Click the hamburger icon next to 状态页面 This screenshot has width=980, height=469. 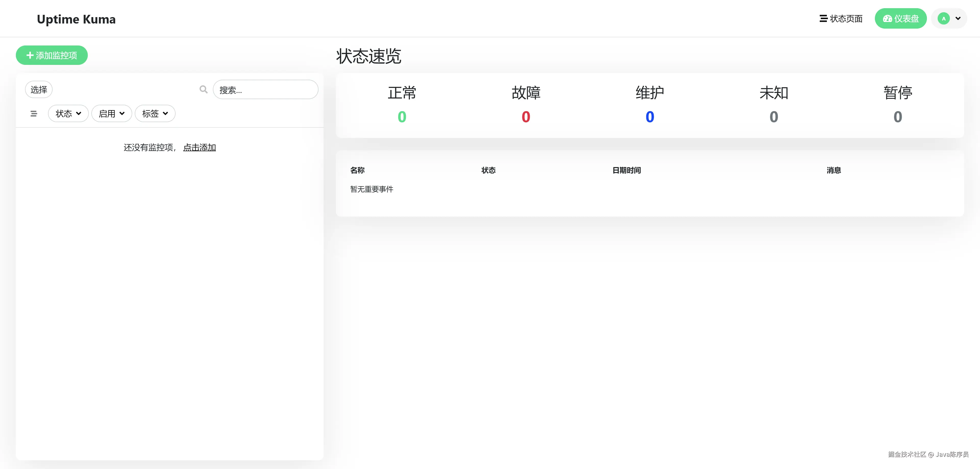tap(823, 19)
